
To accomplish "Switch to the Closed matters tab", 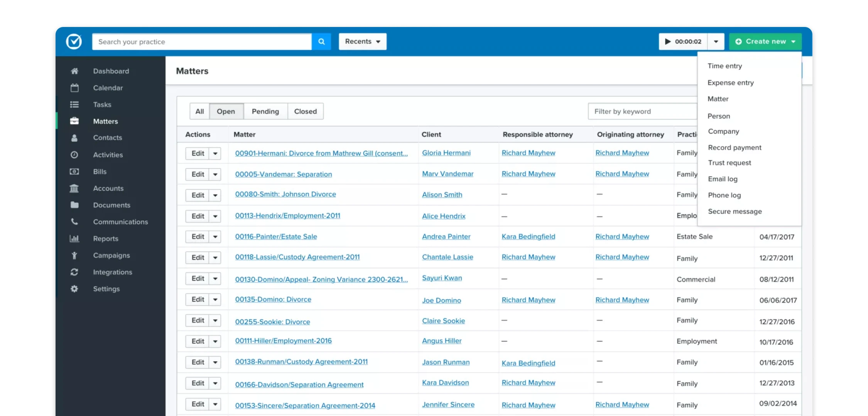I will click(x=305, y=111).
